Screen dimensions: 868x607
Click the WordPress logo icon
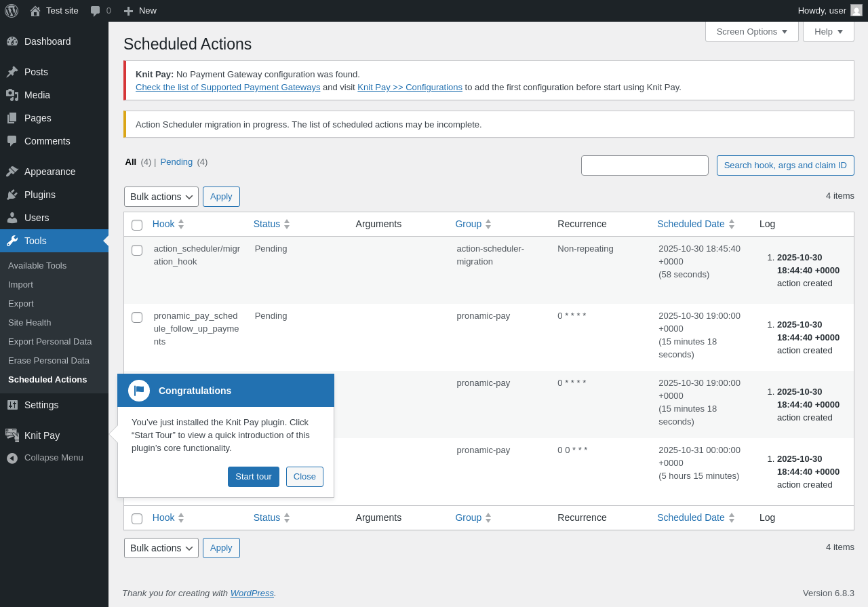pos(12,11)
